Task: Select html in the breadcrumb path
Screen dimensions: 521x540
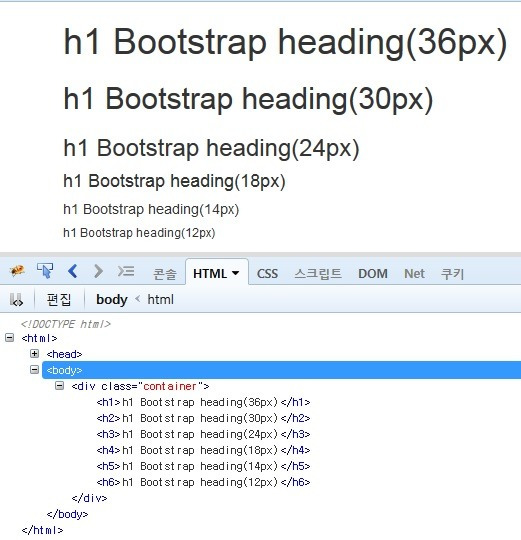Action: click(160, 300)
